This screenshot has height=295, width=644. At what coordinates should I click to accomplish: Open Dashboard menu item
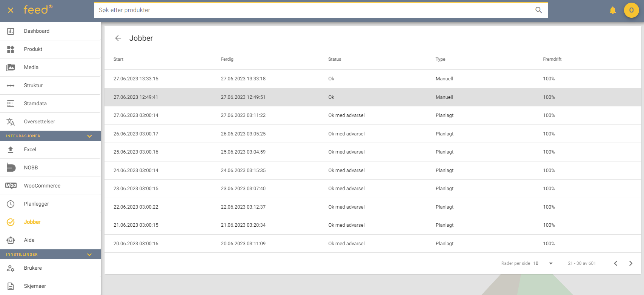(x=50, y=31)
